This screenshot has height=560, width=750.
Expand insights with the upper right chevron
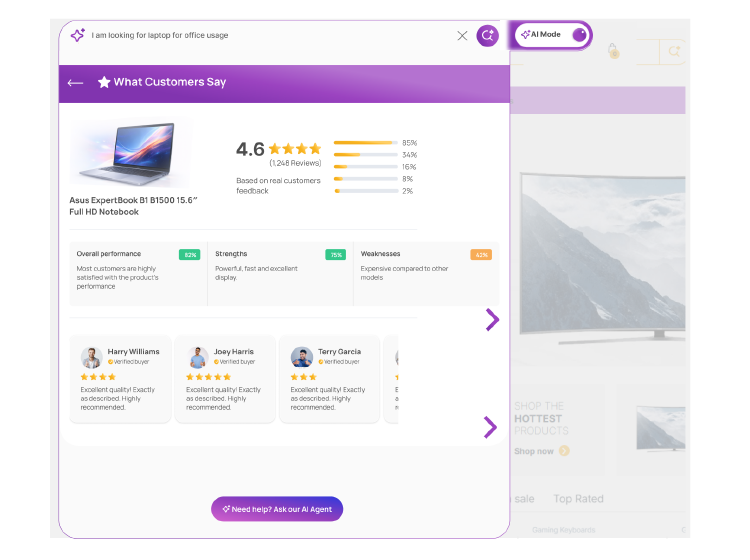tap(491, 320)
